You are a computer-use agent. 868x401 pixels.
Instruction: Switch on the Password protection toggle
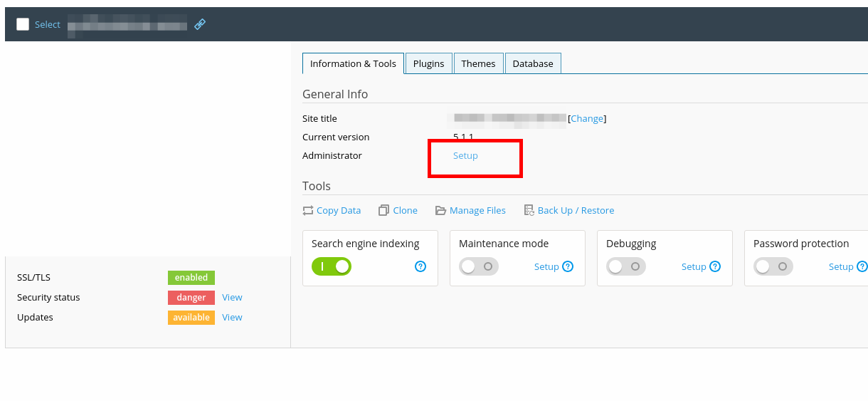[773, 266]
